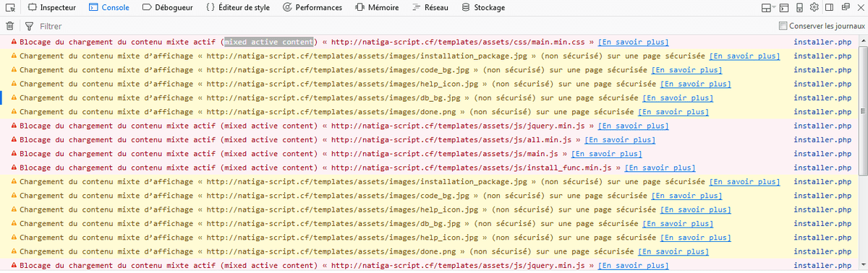Open En savoir plus for install_func.min.js
868x273 pixels.
(x=659, y=168)
